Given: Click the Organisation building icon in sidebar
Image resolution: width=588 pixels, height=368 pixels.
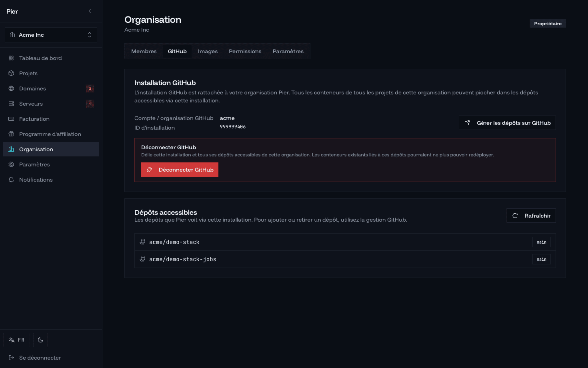Looking at the screenshot, I should tap(11, 149).
